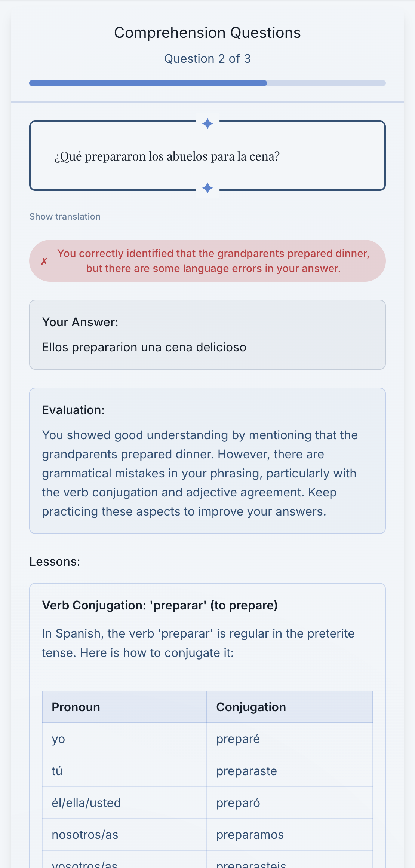415x868 pixels.
Task: Click the sparkle icon above the question box
Action: [208, 123]
